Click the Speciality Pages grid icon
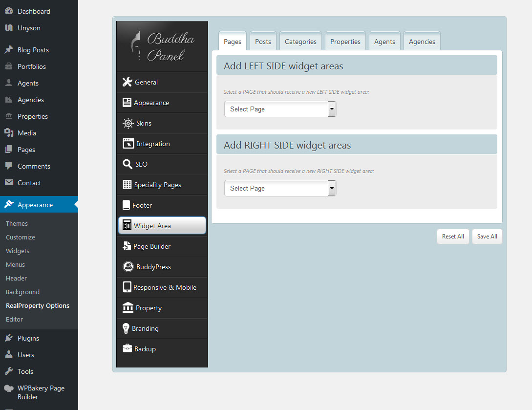This screenshot has height=410, width=532. [x=127, y=185]
